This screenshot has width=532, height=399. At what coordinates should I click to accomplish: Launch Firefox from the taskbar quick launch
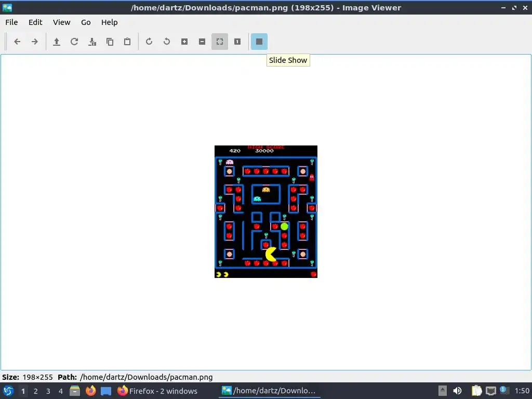tap(90, 391)
